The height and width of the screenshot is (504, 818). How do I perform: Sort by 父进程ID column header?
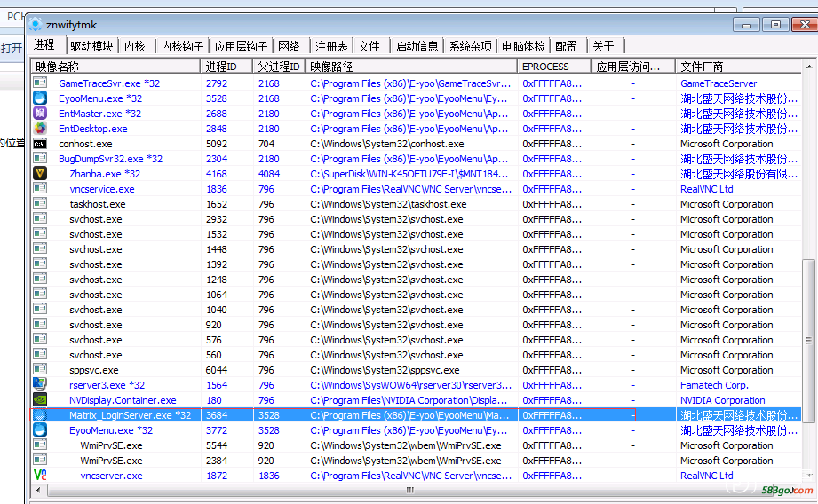(279, 67)
